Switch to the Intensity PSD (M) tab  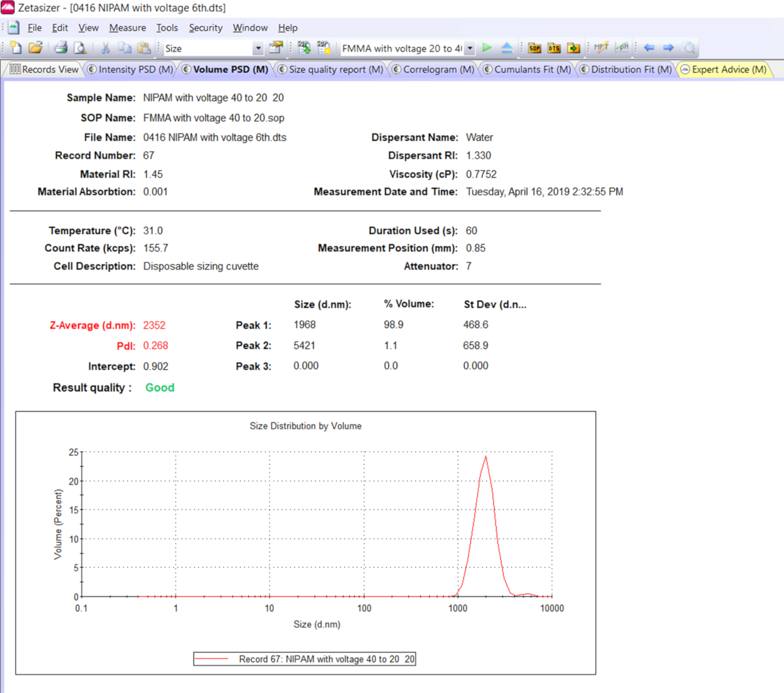point(131,69)
